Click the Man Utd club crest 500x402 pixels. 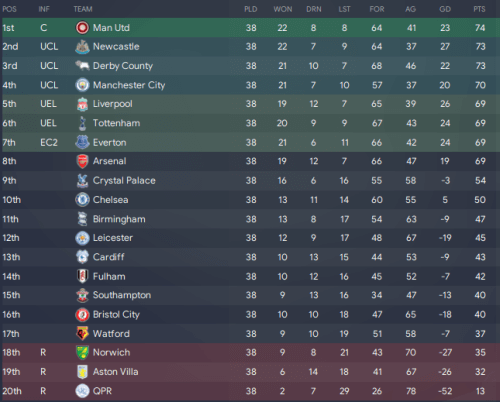82,28
